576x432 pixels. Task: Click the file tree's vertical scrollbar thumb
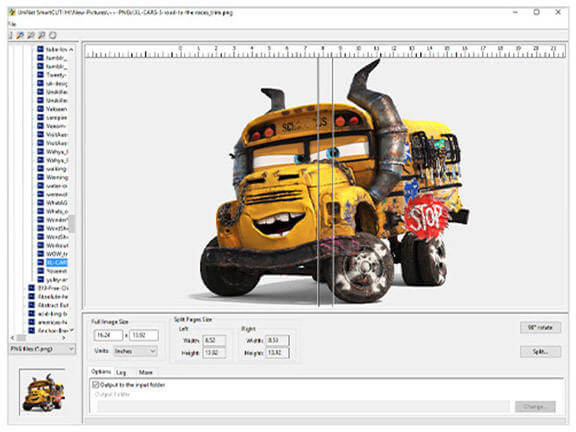[x=72, y=224]
